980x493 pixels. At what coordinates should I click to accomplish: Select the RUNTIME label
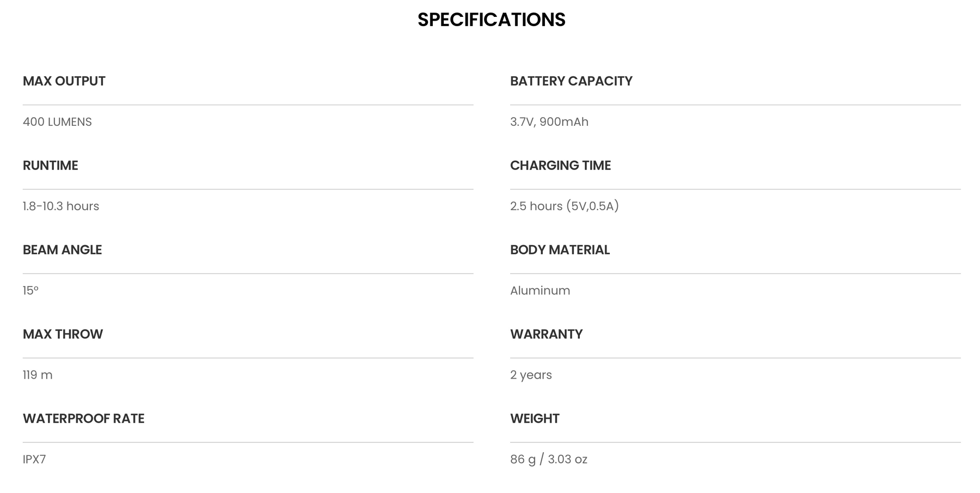(x=51, y=166)
